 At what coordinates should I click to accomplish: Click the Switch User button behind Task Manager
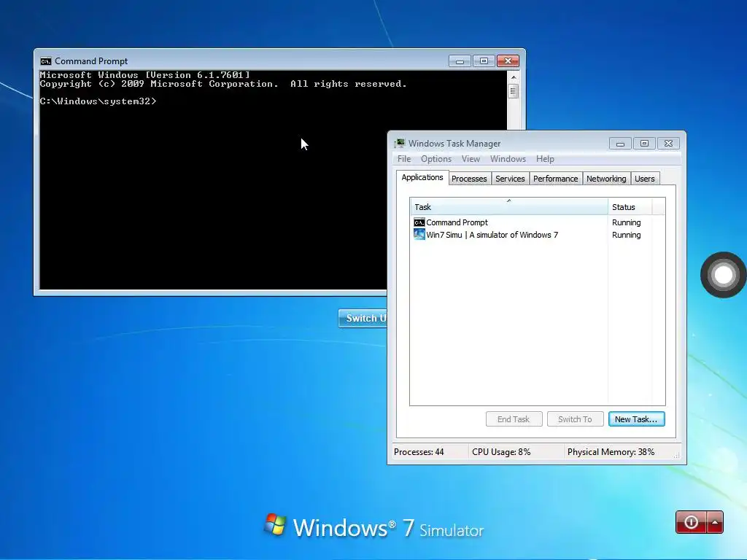click(x=363, y=318)
